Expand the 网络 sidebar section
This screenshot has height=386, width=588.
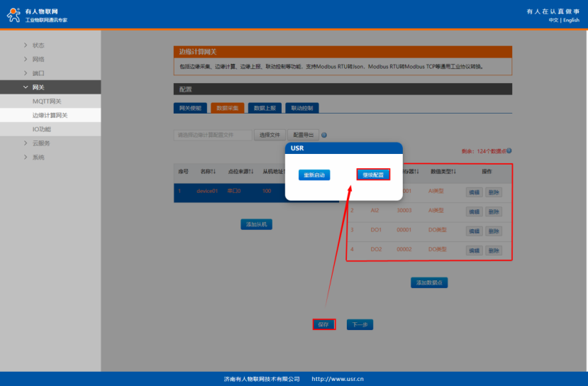[38, 60]
